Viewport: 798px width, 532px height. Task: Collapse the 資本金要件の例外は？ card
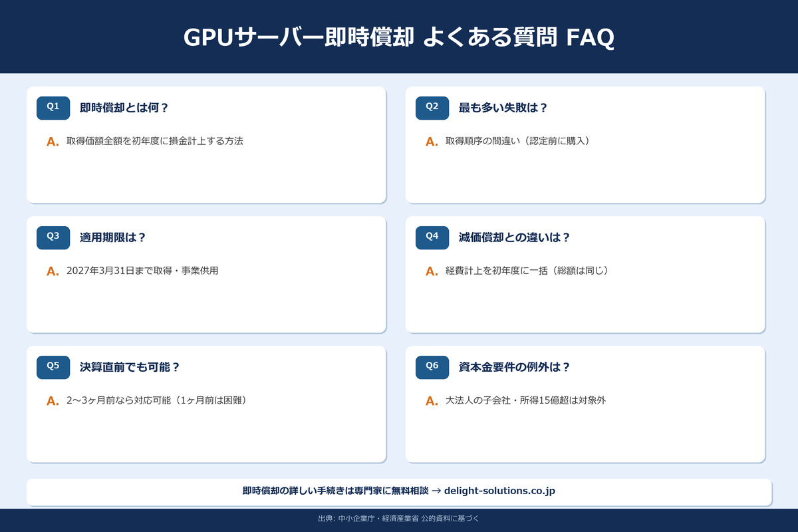point(585,404)
